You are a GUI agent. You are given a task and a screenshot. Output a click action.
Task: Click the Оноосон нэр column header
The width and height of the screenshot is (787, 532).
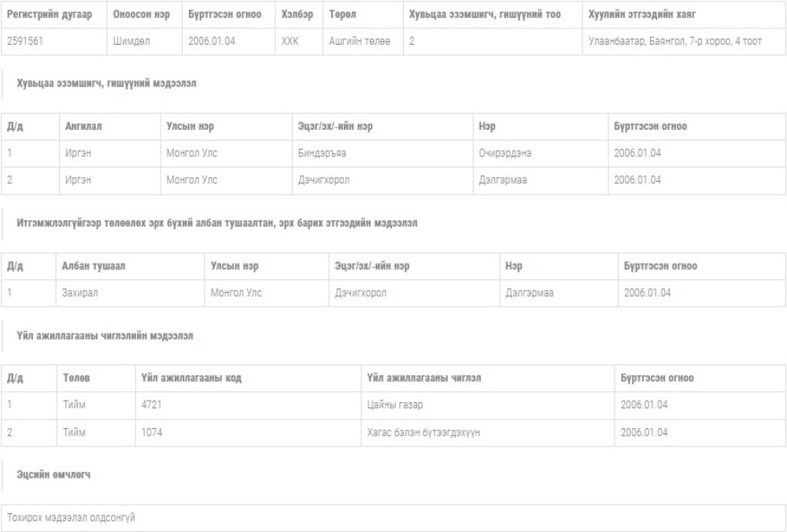tap(141, 15)
